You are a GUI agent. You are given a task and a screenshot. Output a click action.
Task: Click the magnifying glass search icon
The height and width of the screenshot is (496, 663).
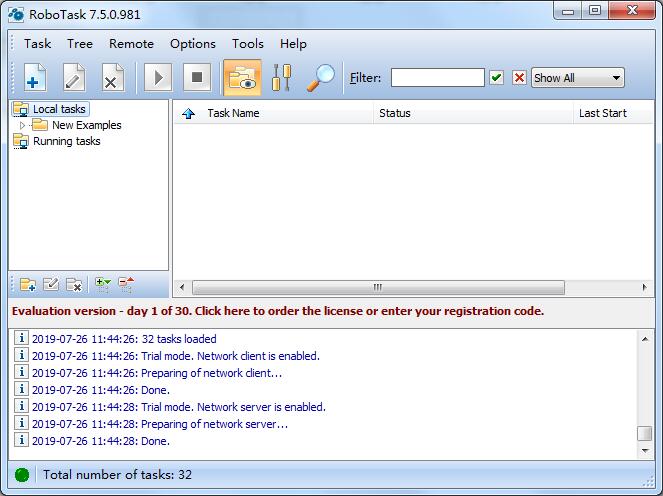[321, 77]
